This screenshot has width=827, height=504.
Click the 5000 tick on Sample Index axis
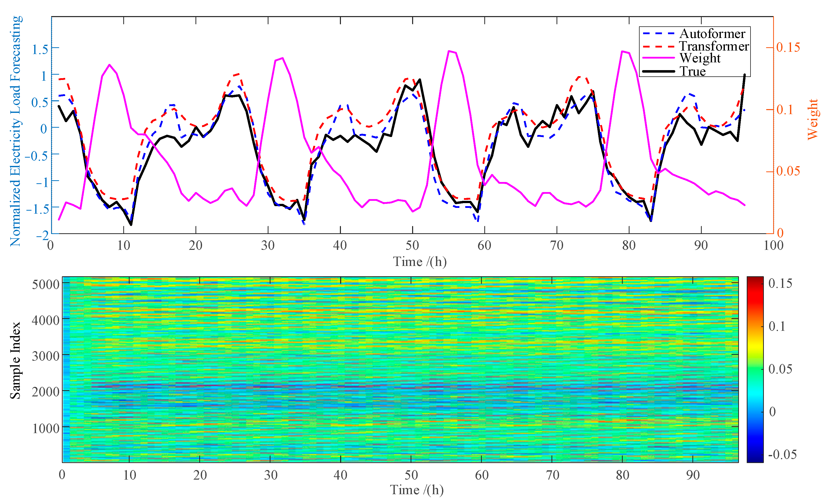click(46, 284)
